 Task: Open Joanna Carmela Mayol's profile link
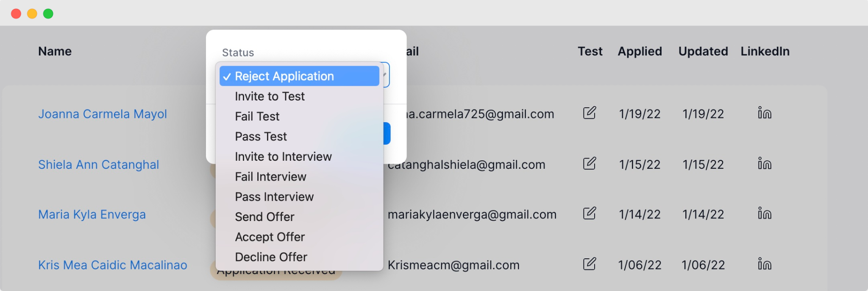click(103, 114)
